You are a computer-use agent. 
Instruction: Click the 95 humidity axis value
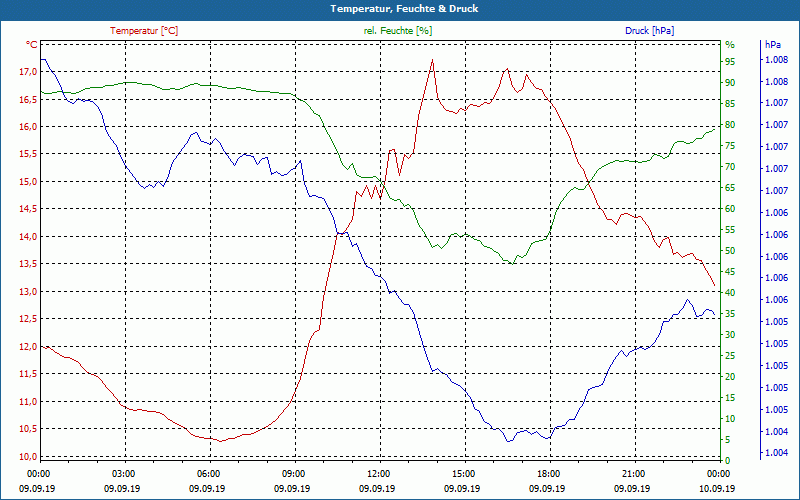[x=730, y=61]
